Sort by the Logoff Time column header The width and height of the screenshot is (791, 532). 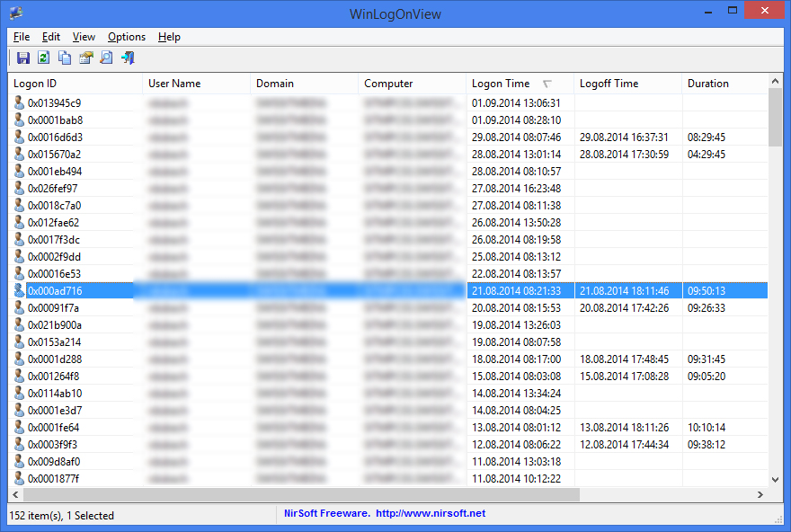coord(628,84)
